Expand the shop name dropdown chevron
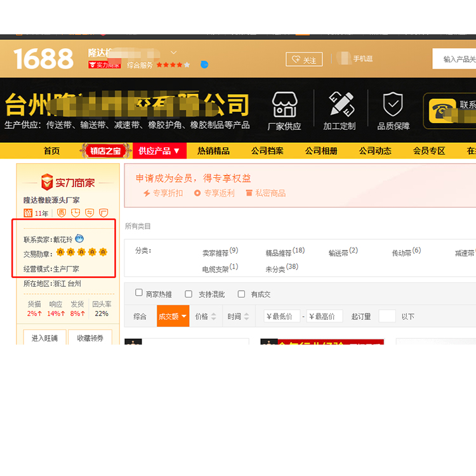 174,53
